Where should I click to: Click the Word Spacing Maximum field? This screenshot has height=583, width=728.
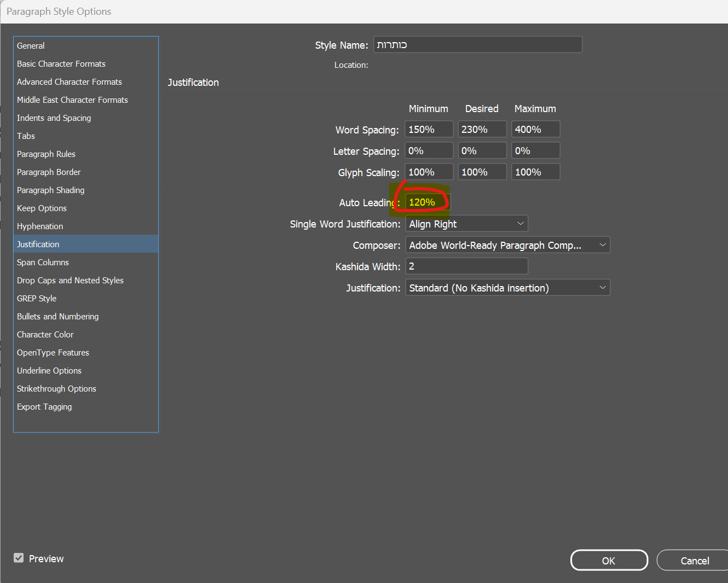[536, 130]
